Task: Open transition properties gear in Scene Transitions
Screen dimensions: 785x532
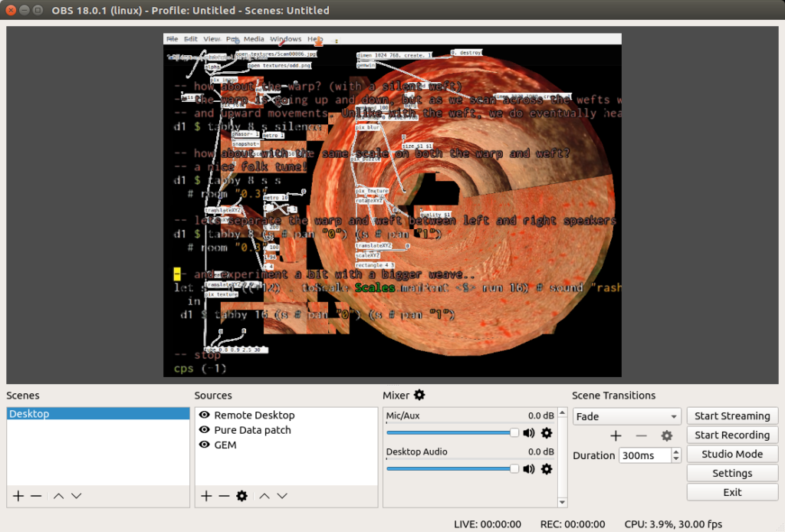Action: [666, 435]
